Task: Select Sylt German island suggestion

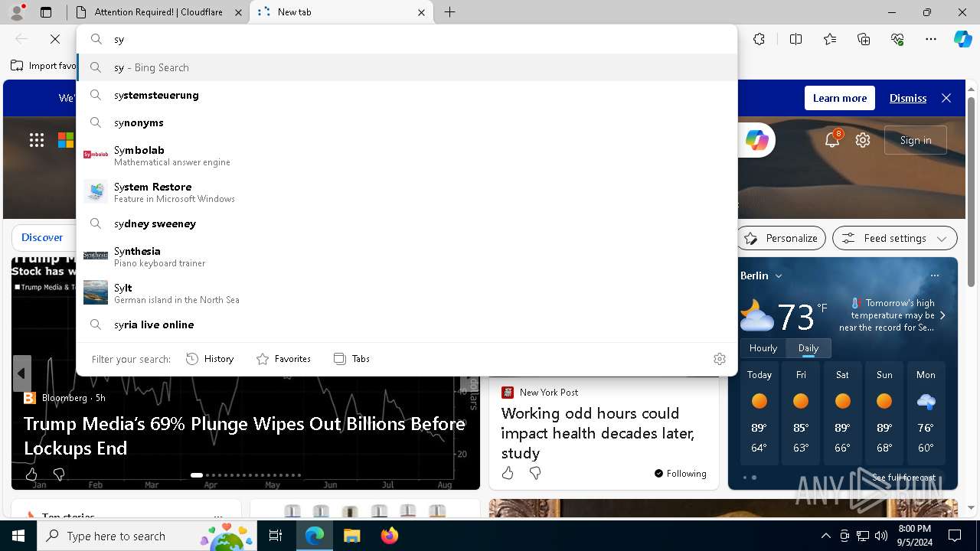Action: [407, 293]
